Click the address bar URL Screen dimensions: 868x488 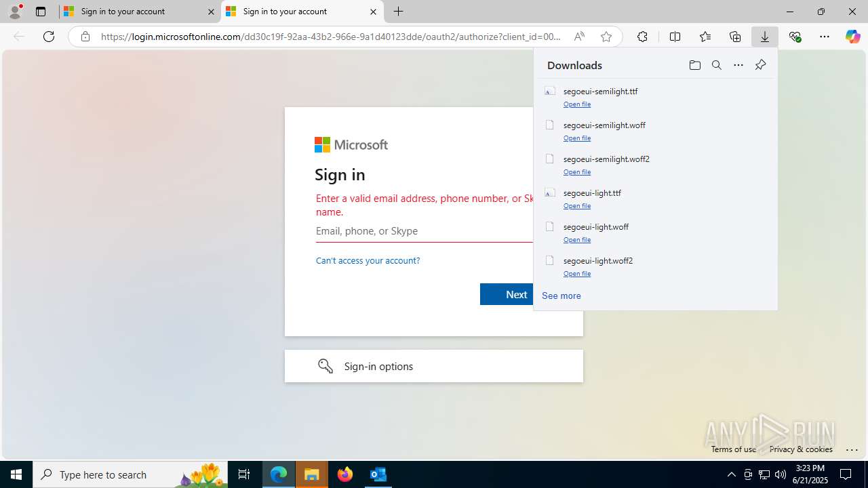[x=330, y=37]
